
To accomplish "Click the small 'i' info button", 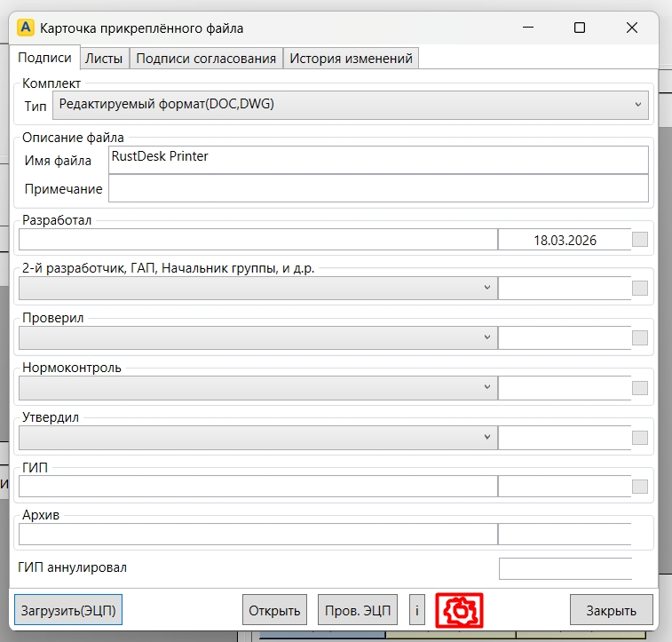I will [x=417, y=611].
